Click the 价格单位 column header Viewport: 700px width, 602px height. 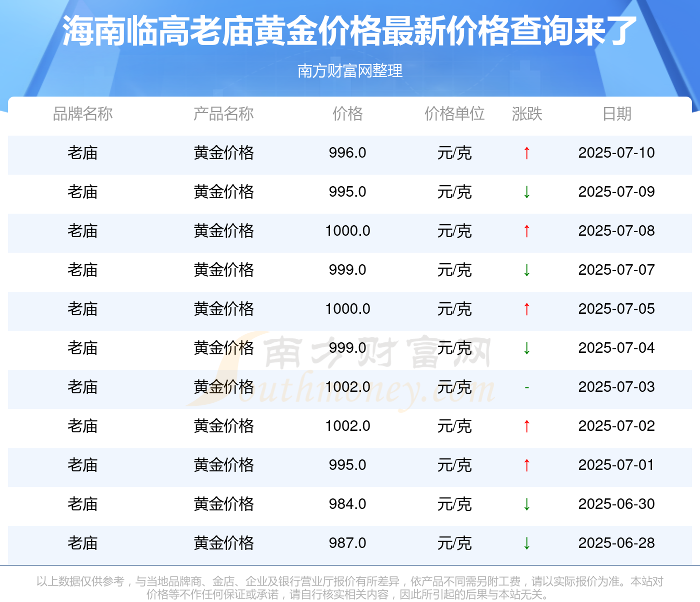coord(454,114)
